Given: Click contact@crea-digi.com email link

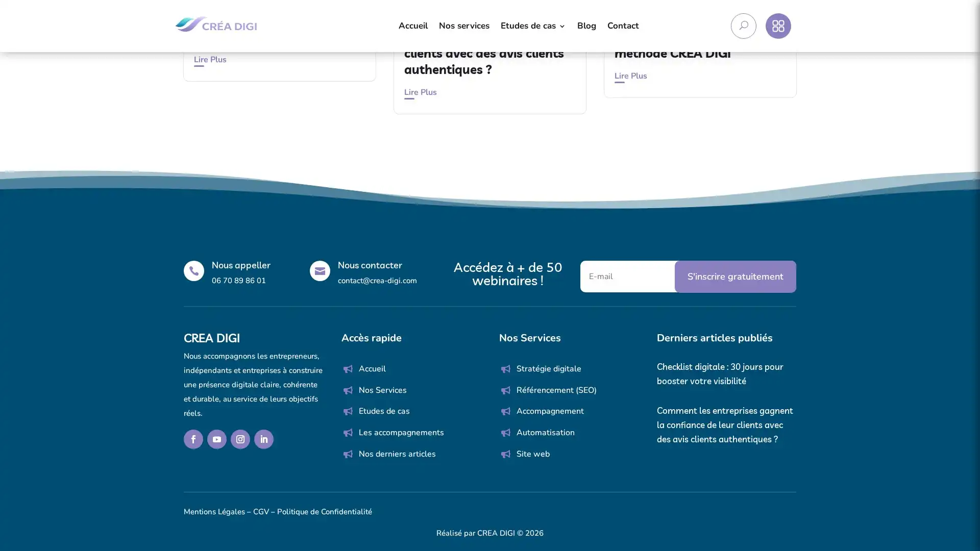Looking at the screenshot, I should click(x=377, y=281).
